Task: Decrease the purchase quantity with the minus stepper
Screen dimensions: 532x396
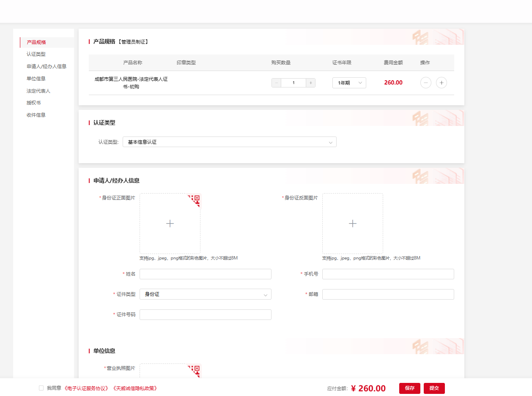Action: coord(277,83)
